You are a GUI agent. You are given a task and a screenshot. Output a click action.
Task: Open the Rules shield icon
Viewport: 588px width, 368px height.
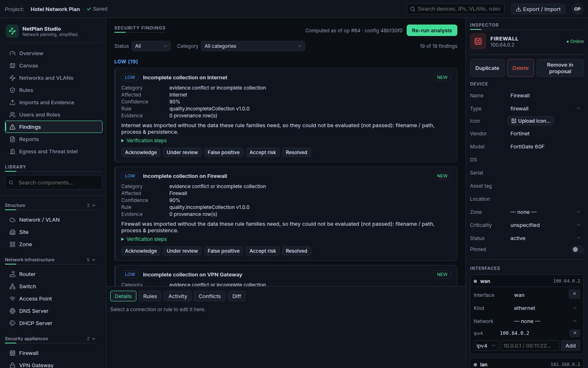(13, 90)
